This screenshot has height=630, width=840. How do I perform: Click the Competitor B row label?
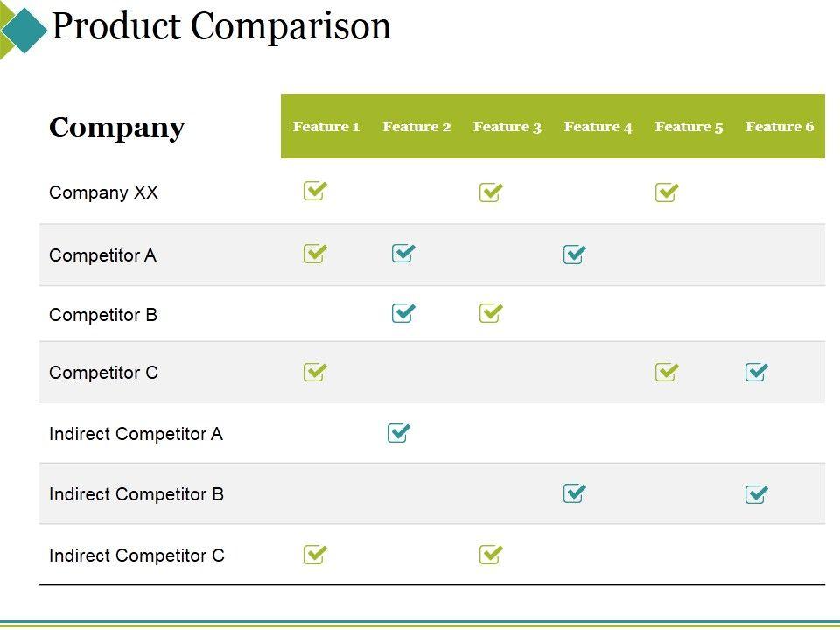[x=103, y=315]
